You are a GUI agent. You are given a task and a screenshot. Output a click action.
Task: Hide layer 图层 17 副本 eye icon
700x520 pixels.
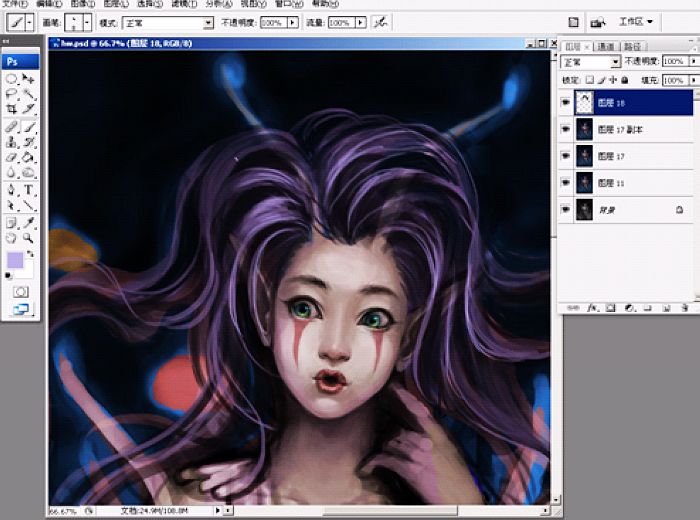[566, 129]
